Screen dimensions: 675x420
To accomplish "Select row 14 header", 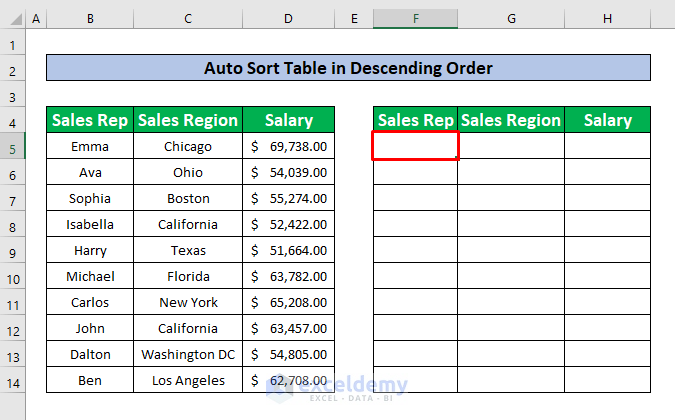I will [x=12, y=380].
